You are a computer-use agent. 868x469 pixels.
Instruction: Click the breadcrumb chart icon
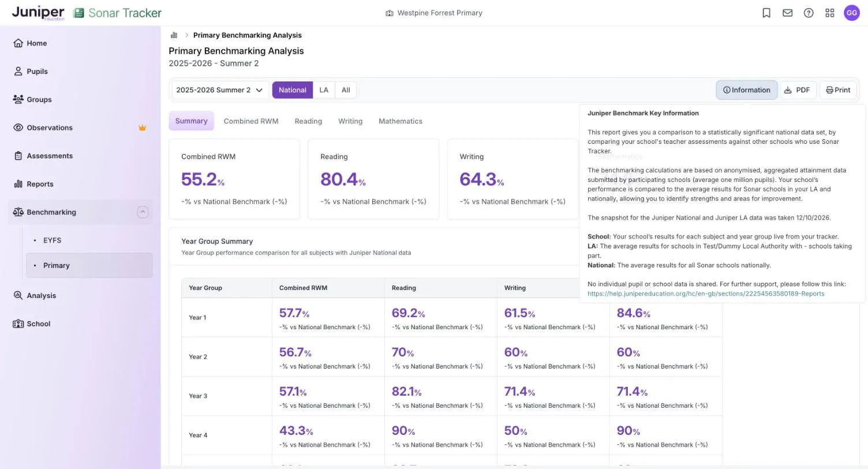coord(174,35)
